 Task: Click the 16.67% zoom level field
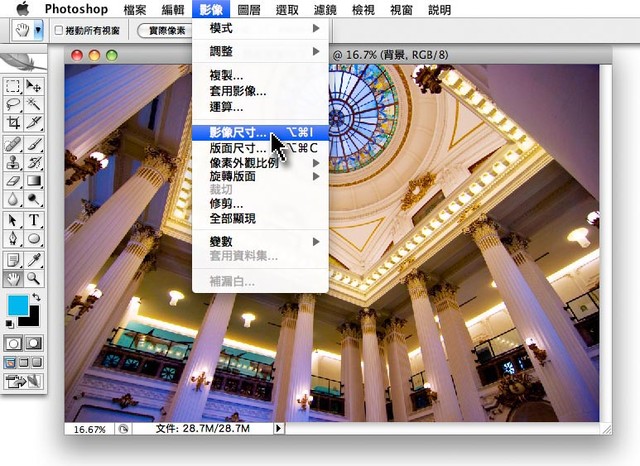pos(89,428)
